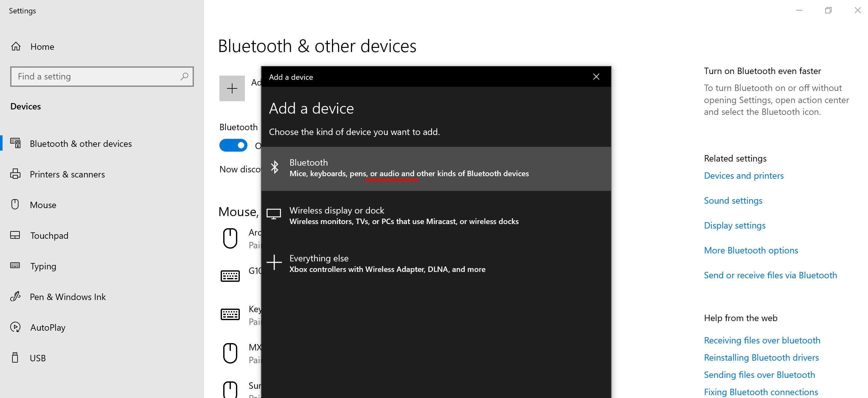Open the Mouse settings page
Screen dimensions: 868x398
43,205
